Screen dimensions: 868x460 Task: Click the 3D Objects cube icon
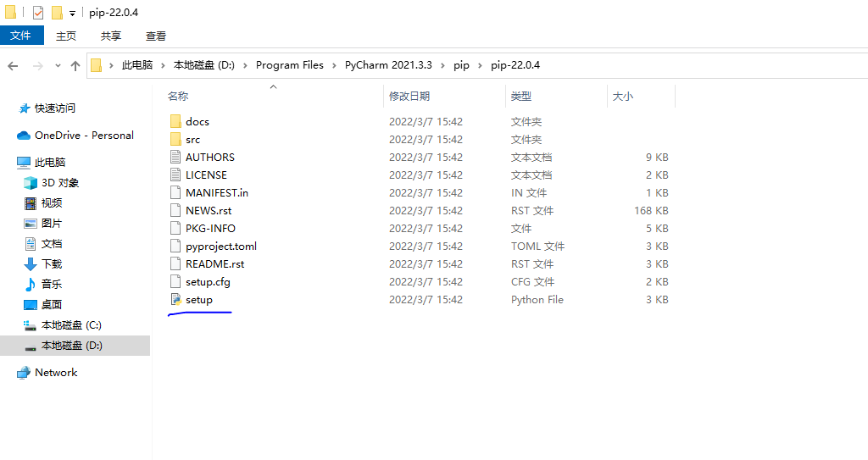coord(31,183)
